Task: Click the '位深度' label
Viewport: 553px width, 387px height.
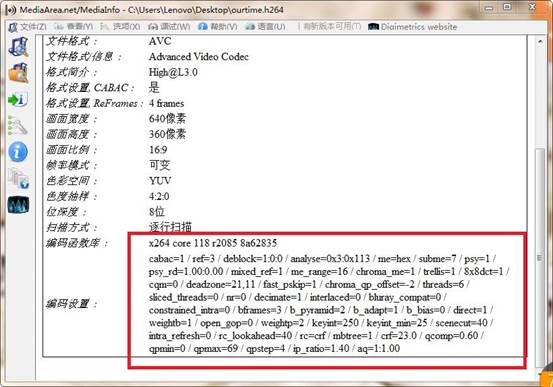Action: [66, 212]
